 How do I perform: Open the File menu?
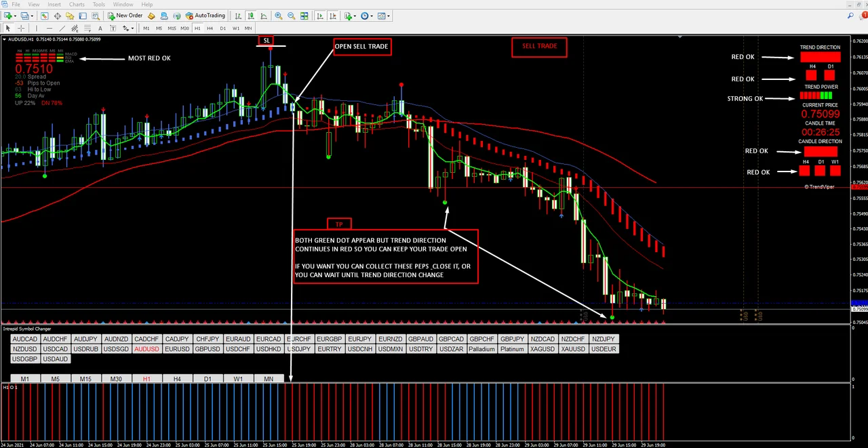coord(16,4)
